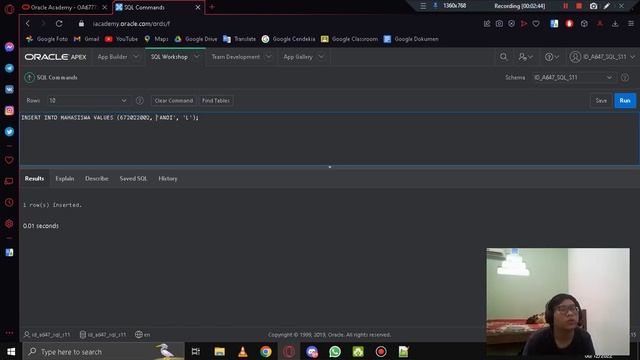Click into the SQL command editor
The image size is (640, 360).
pos(329,139)
